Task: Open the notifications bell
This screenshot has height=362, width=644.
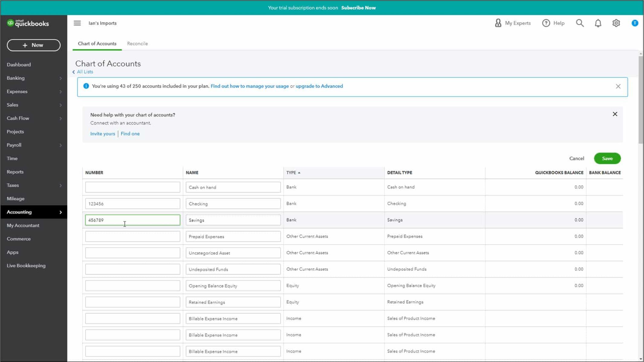Action: pos(598,23)
